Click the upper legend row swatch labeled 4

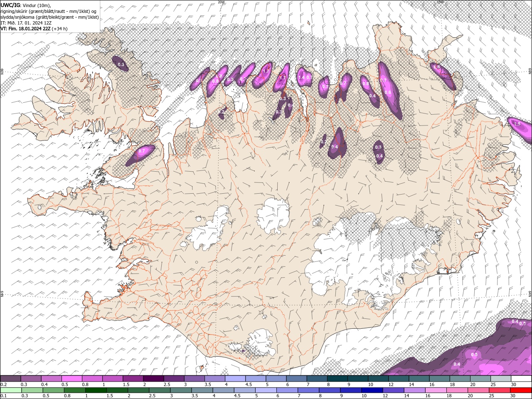[x=235, y=379]
